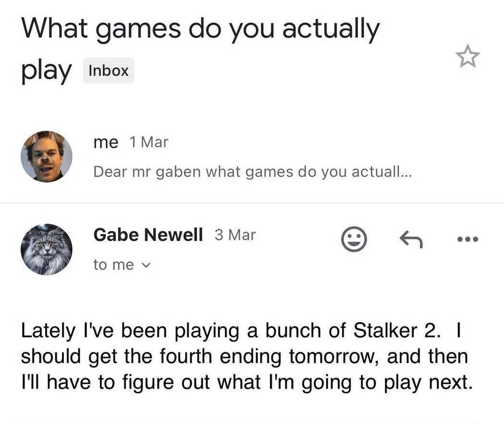
Task: Add emoji reaction to Gabe Newell's reply
Action: click(354, 239)
